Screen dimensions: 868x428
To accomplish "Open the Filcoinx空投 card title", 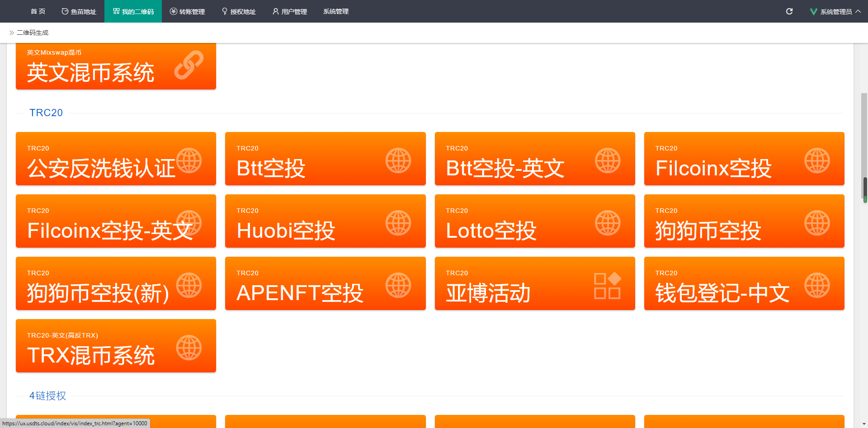I will point(713,168).
